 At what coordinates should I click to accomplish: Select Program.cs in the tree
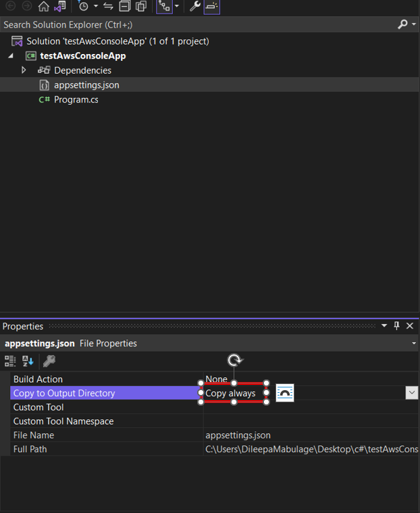[x=76, y=99]
